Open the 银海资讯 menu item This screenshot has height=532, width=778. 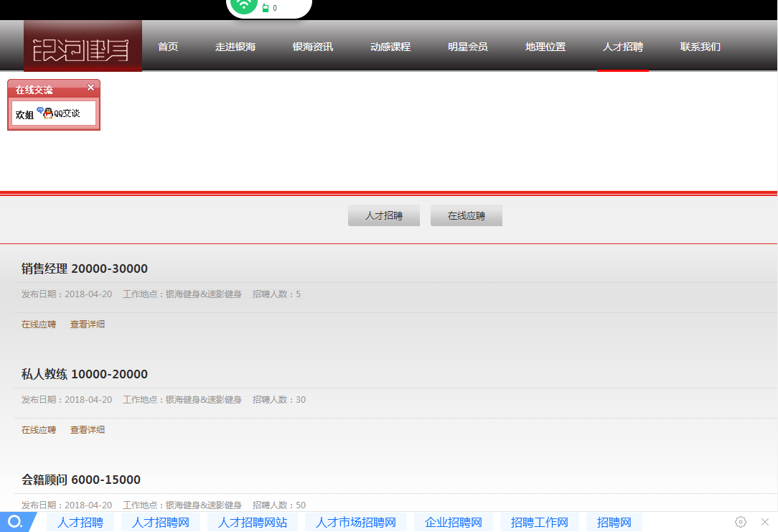pyautogui.click(x=313, y=47)
